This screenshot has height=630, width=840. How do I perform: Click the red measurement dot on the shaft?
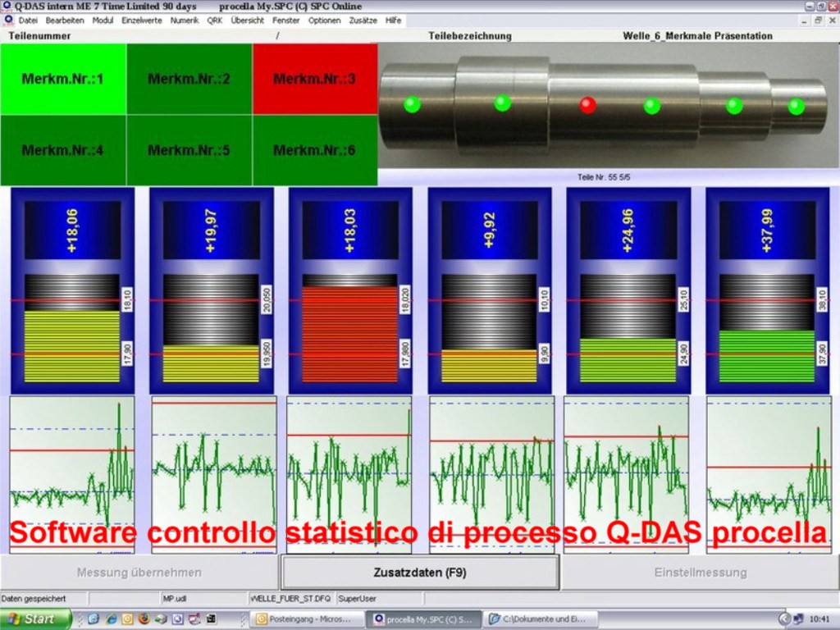click(587, 104)
